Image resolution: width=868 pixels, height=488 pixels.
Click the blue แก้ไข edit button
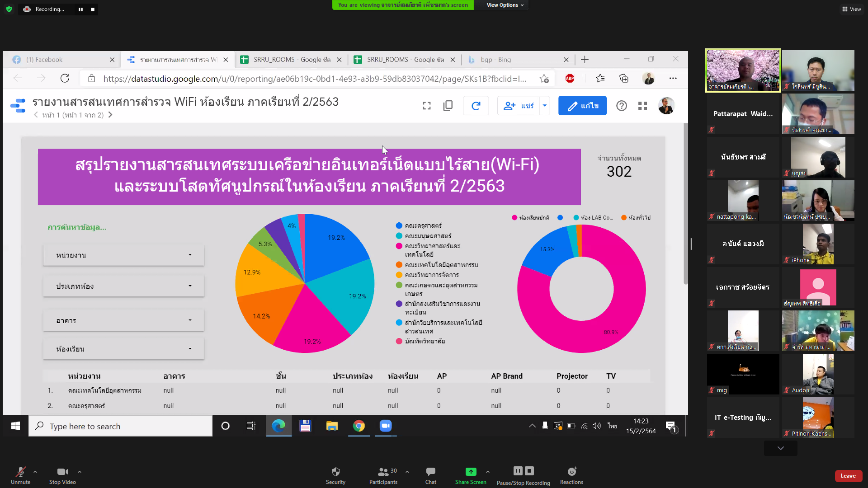tap(582, 106)
